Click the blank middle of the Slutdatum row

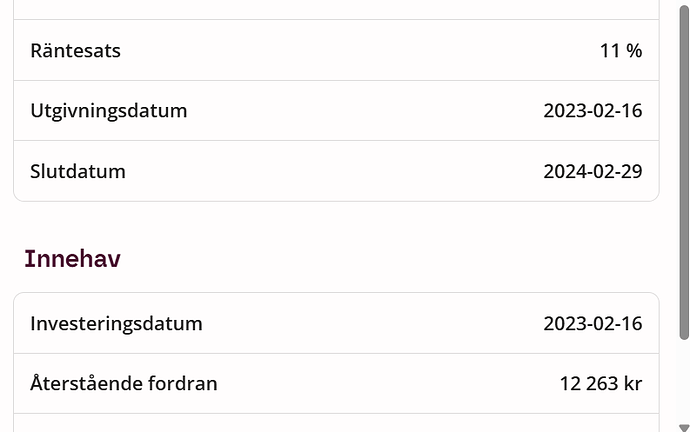(336, 171)
